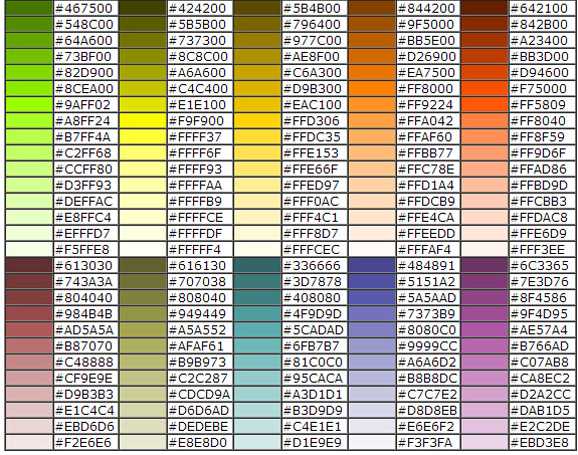Choose the light swatch beside #D1E9E9
This screenshot has height=455, width=578.
pyautogui.click(x=257, y=442)
